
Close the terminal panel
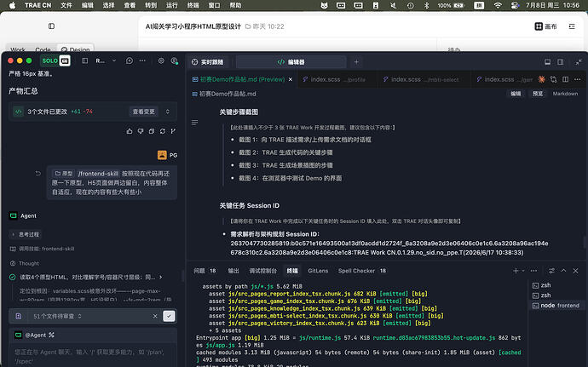(575, 271)
